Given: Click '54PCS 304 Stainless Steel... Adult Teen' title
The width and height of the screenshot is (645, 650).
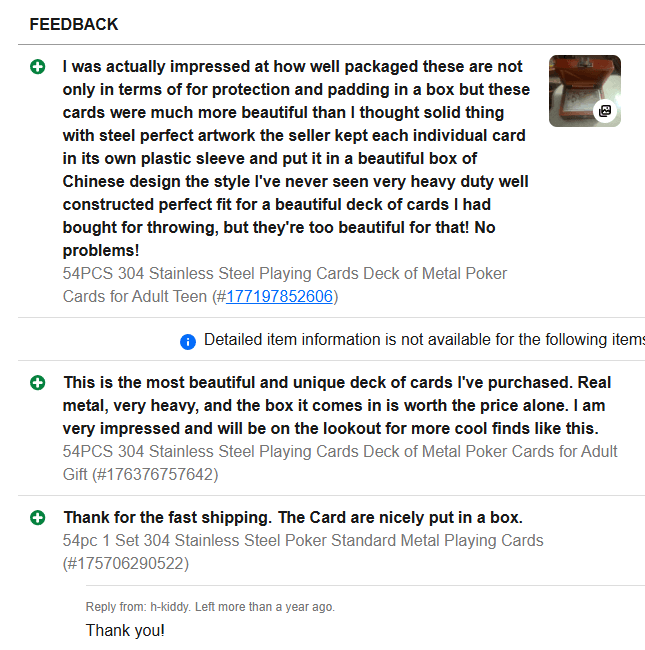Looking at the screenshot, I should (x=285, y=285).
